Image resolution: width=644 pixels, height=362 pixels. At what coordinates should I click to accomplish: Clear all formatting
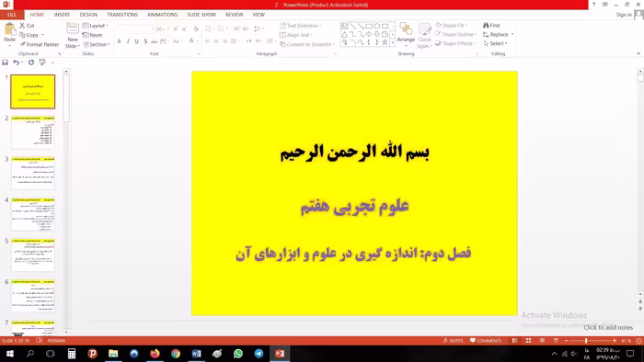point(196,28)
